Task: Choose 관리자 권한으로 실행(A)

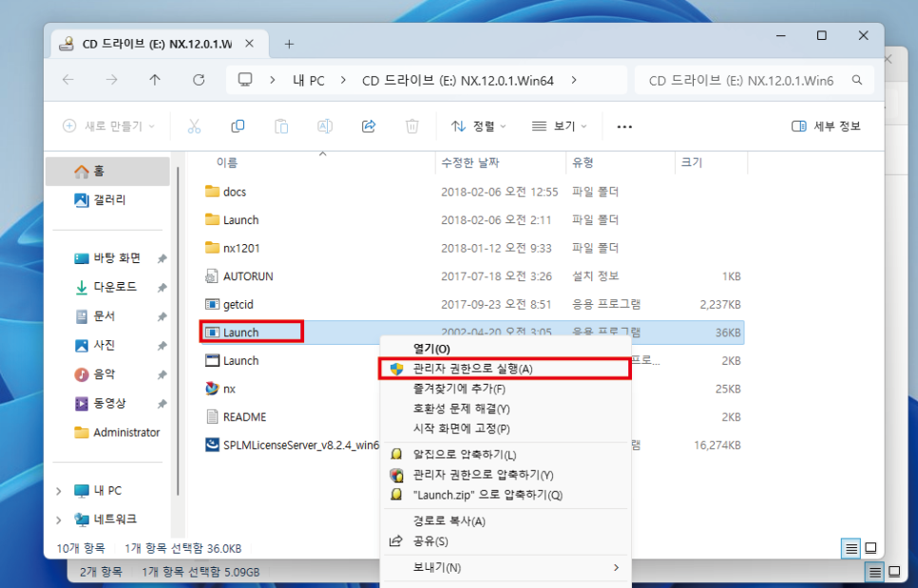Action: coord(506,369)
